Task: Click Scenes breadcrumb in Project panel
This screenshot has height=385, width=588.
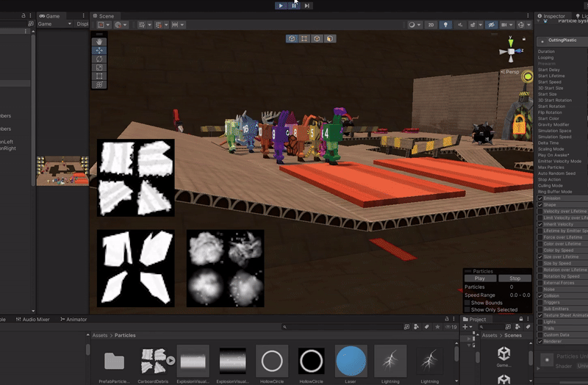Action: 512,336
